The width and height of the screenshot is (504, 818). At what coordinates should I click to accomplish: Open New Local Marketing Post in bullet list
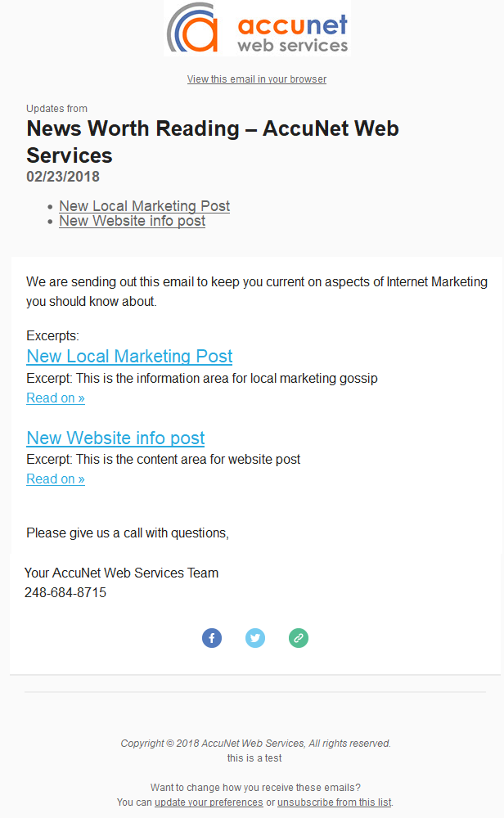coord(145,206)
